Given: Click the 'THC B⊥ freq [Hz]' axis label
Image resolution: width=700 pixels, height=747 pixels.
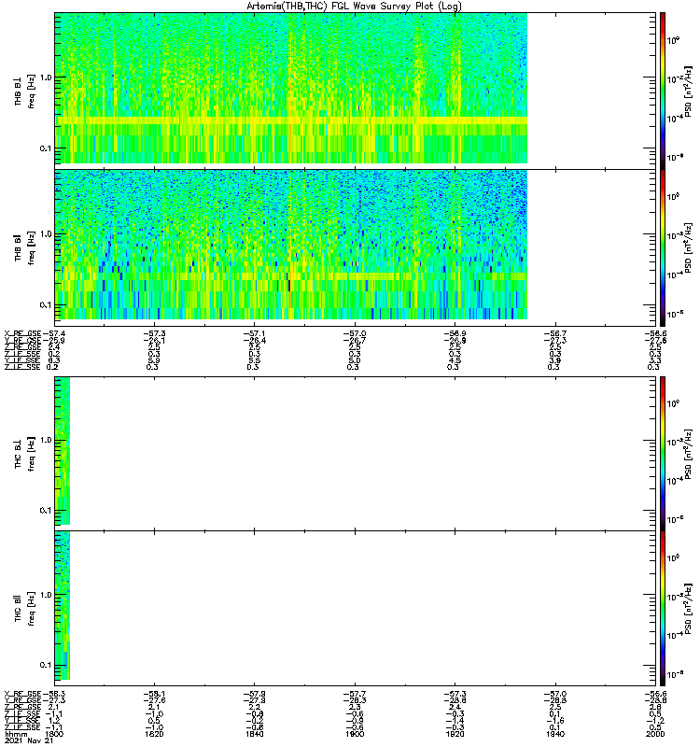Looking at the screenshot, I should 24,454.
